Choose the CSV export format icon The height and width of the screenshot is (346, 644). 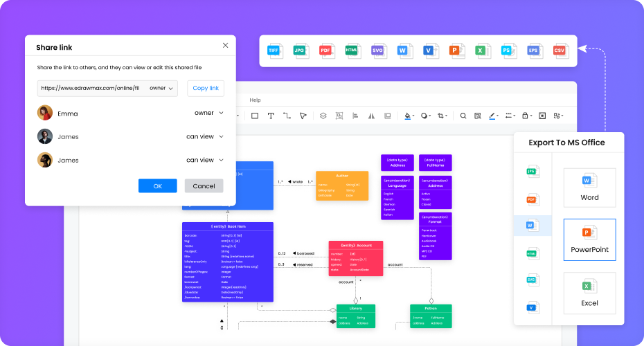click(559, 51)
